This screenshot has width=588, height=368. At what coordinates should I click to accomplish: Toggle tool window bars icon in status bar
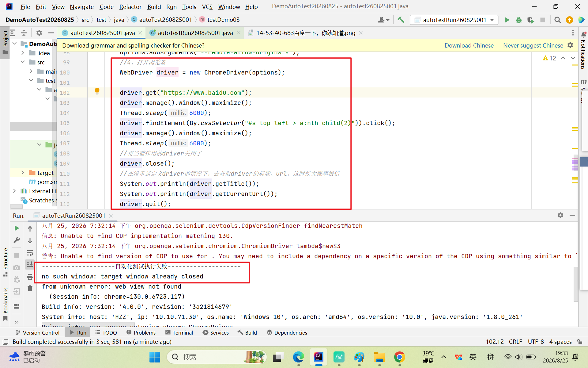coord(5,342)
